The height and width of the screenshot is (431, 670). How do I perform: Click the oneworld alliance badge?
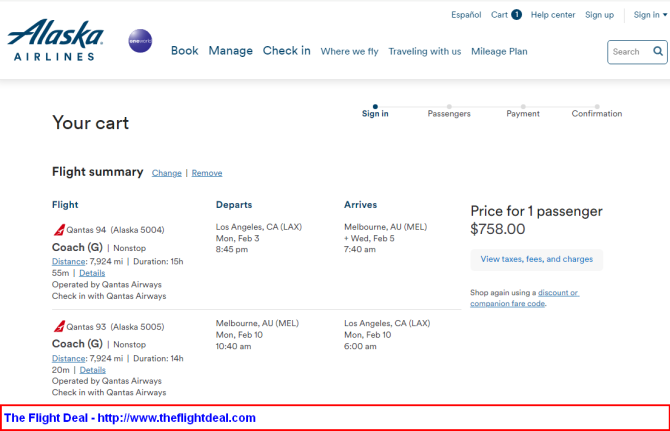pos(140,41)
